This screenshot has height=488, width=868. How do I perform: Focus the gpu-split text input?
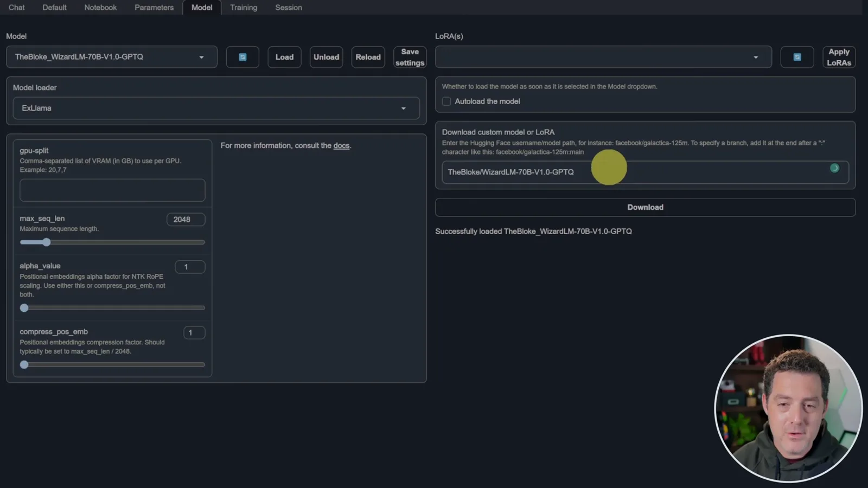point(112,190)
